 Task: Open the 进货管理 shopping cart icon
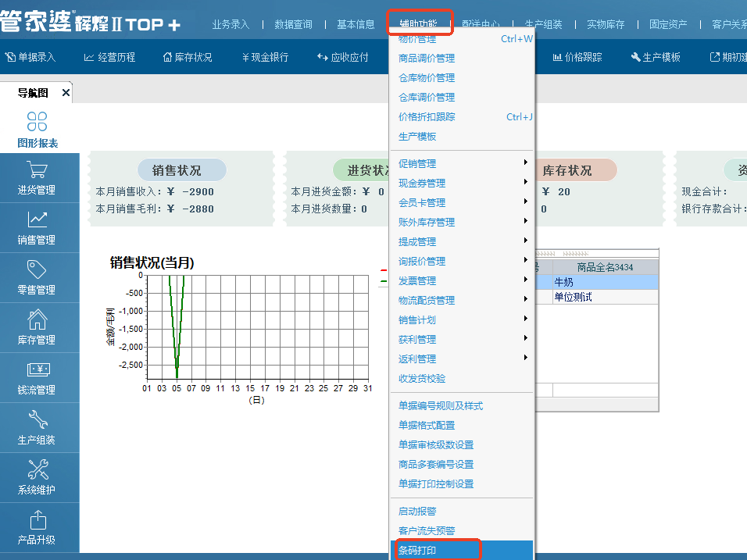coord(37,170)
